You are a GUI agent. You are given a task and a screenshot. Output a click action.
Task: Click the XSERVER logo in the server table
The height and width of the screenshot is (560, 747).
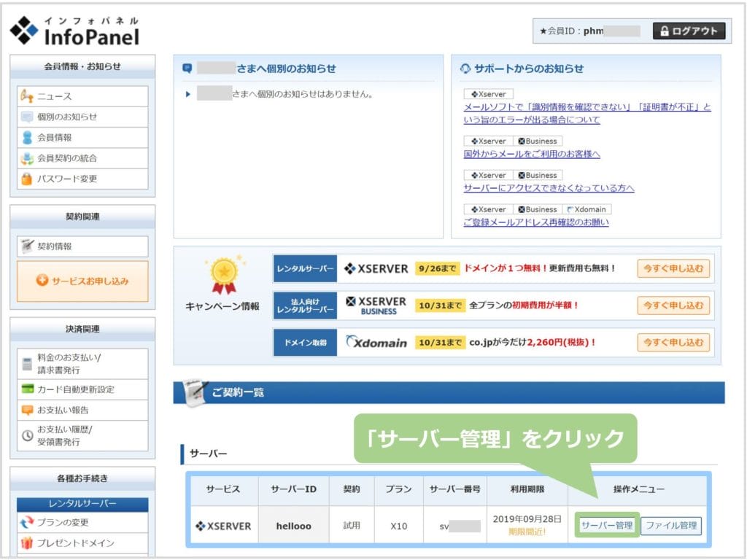tap(223, 526)
